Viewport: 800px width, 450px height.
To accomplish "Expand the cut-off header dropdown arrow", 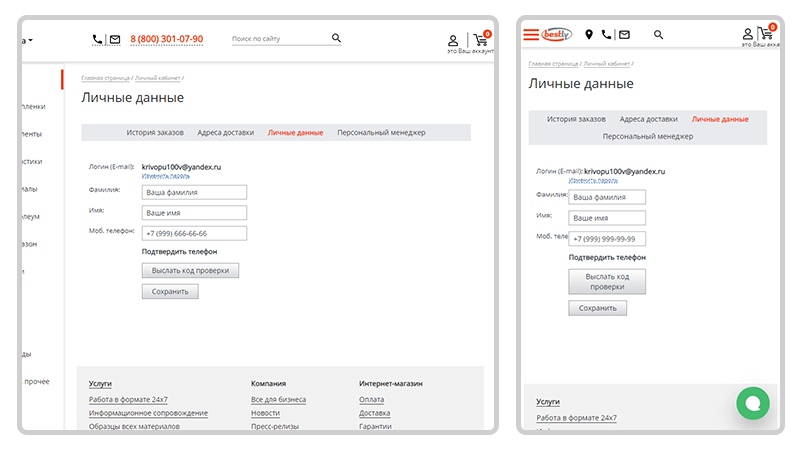I will 30,40.
